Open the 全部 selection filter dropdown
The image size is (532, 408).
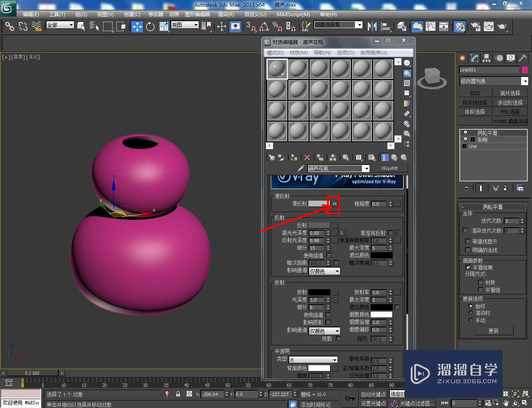pos(60,25)
